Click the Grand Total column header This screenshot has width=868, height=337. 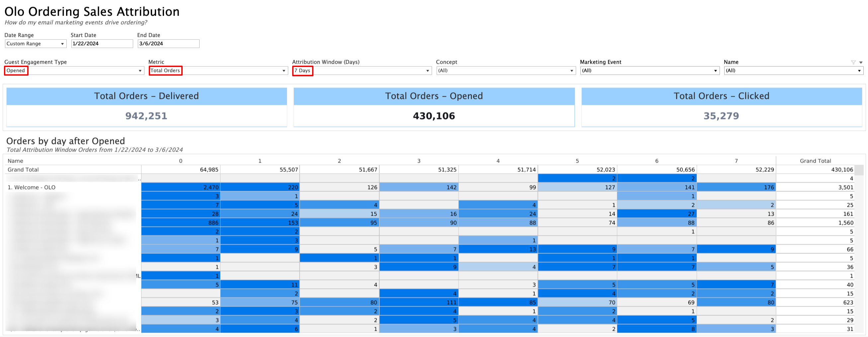pos(816,161)
